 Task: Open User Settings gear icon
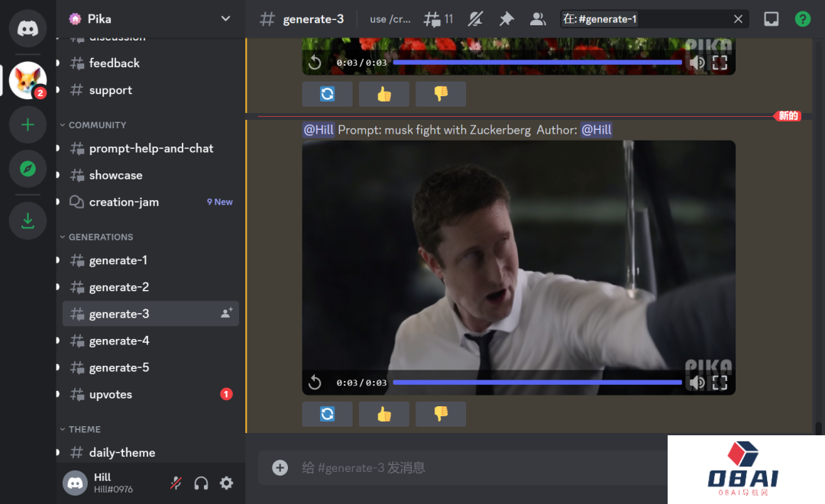pyautogui.click(x=227, y=483)
